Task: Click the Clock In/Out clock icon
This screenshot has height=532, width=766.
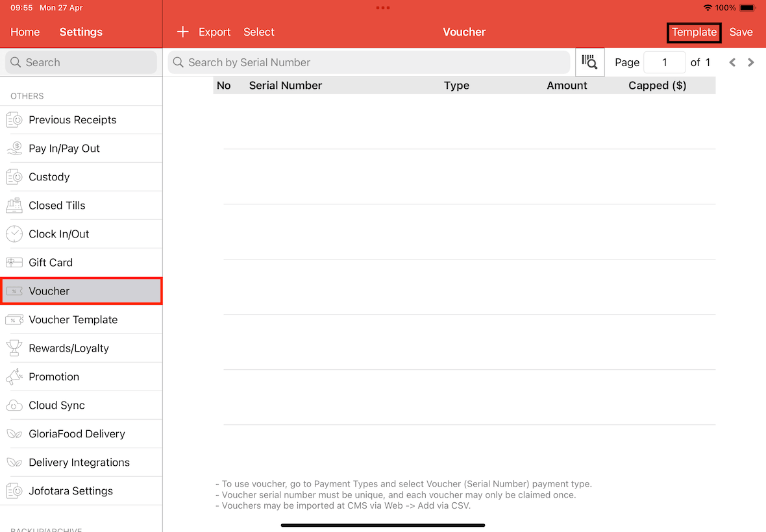Action: [x=14, y=234]
